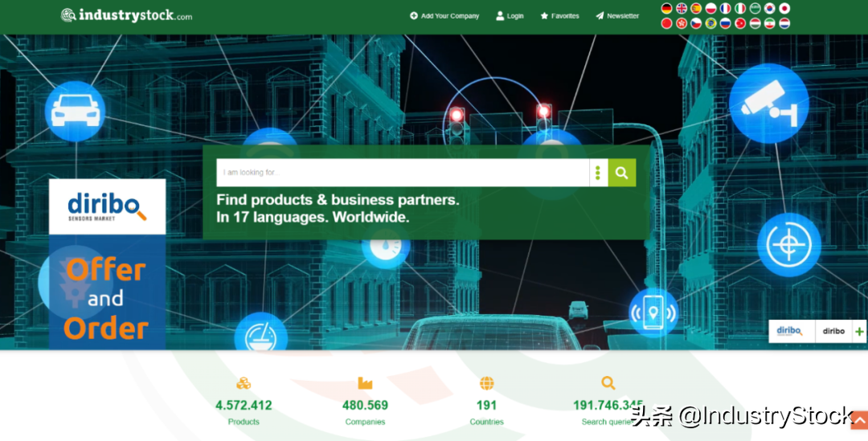Click the Search queries statistic
The image size is (868, 441).
point(608,414)
